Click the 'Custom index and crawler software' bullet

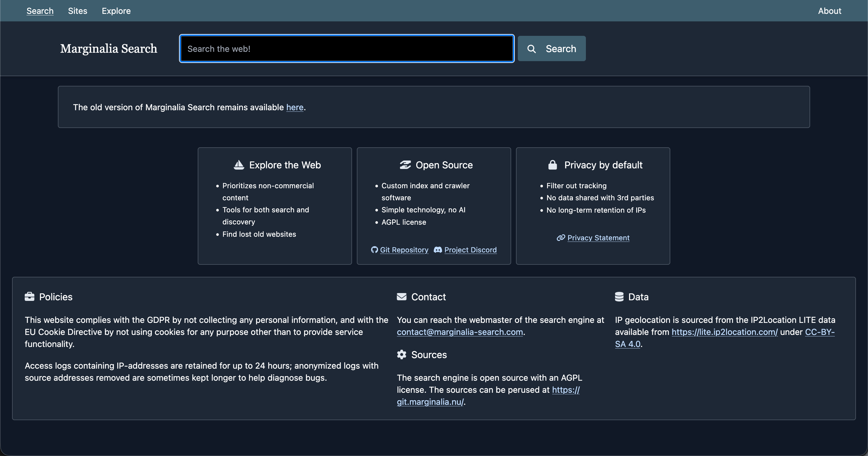tap(425, 192)
